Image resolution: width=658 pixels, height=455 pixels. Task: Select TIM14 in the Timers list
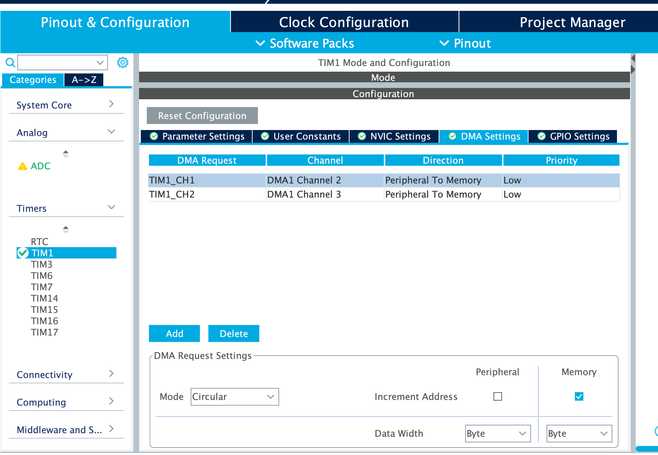(44, 298)
